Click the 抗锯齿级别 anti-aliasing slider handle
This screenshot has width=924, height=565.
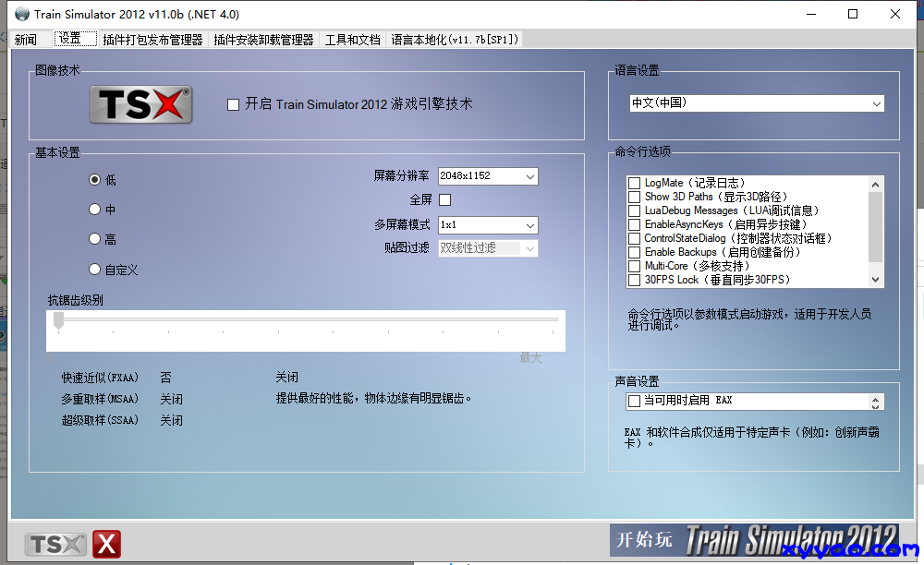(x=58, y=319)
